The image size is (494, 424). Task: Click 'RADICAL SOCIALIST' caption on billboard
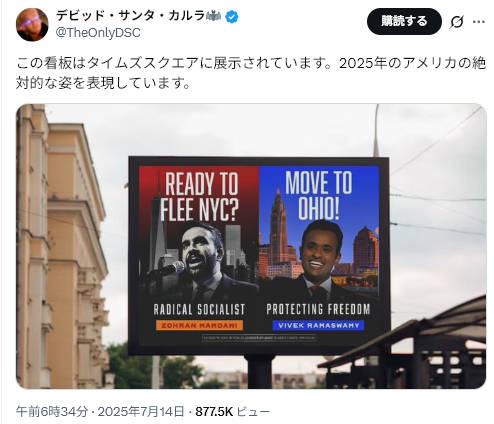199,309
